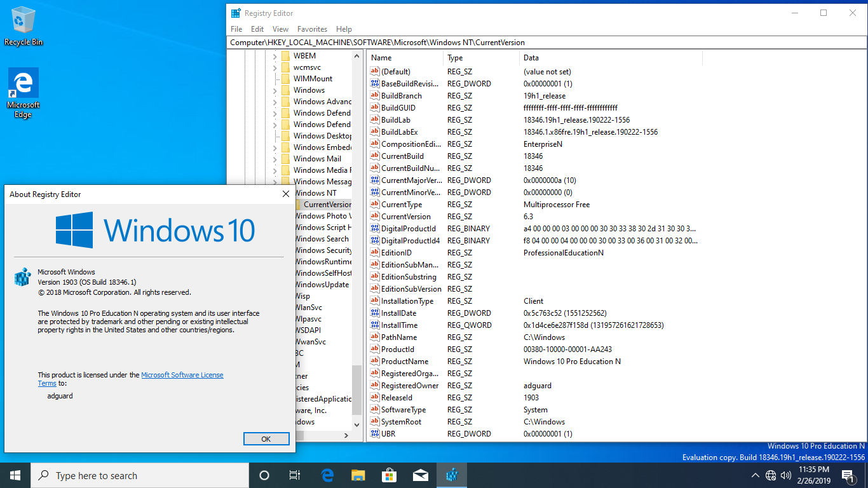Click the Windows Start button

15,475
